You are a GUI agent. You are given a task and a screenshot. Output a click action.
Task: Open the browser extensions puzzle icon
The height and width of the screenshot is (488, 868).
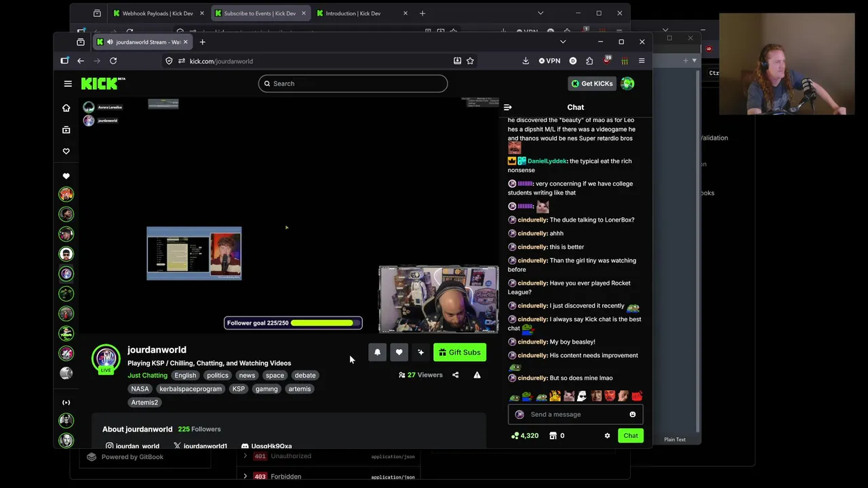pos(589,61)
